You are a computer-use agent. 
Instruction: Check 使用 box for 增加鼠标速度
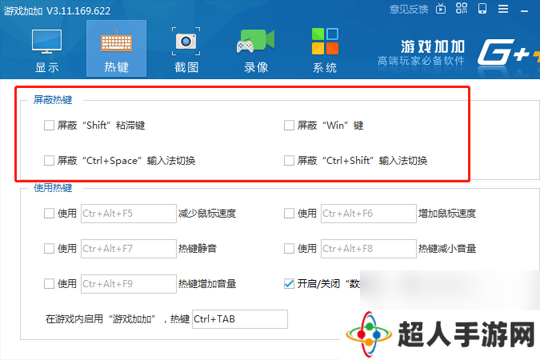click(x=289, y=213)
